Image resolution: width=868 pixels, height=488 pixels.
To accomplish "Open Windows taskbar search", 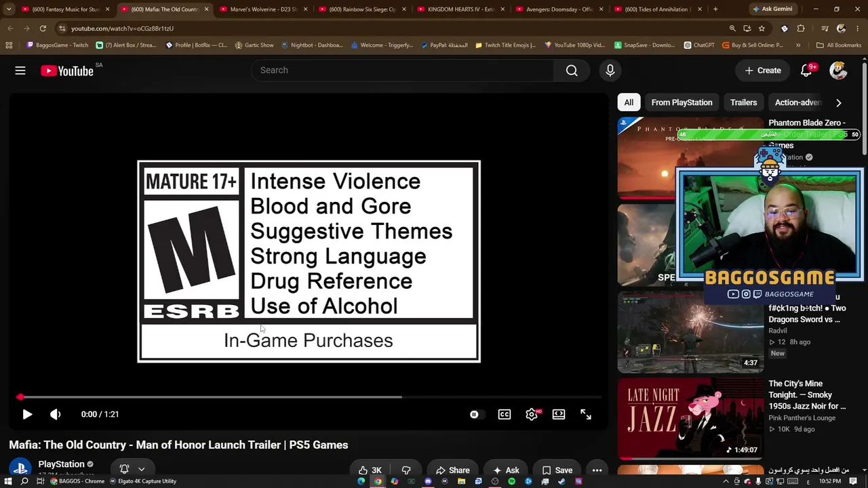I will [24, 481].
